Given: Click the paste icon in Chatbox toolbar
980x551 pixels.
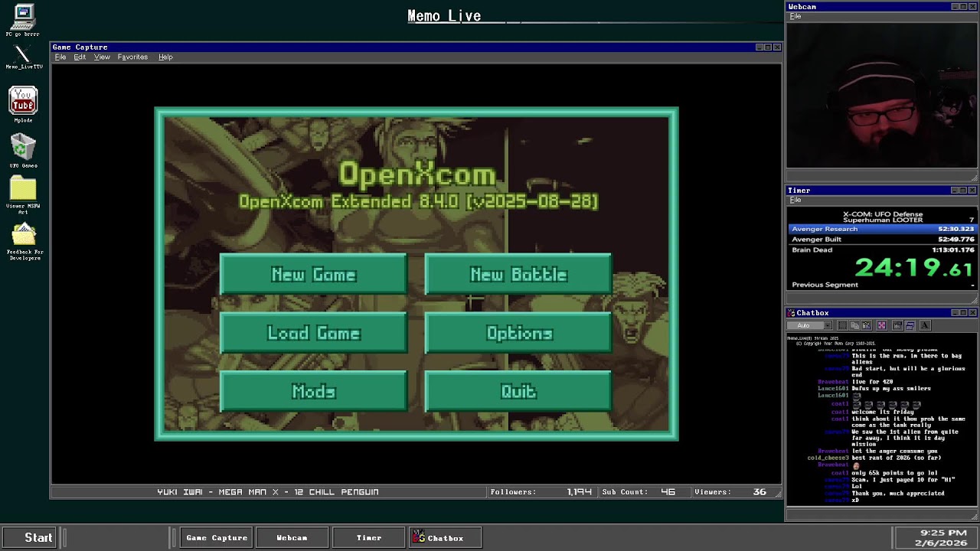Looking at the screenshot, I should click(x=866, y=325).
